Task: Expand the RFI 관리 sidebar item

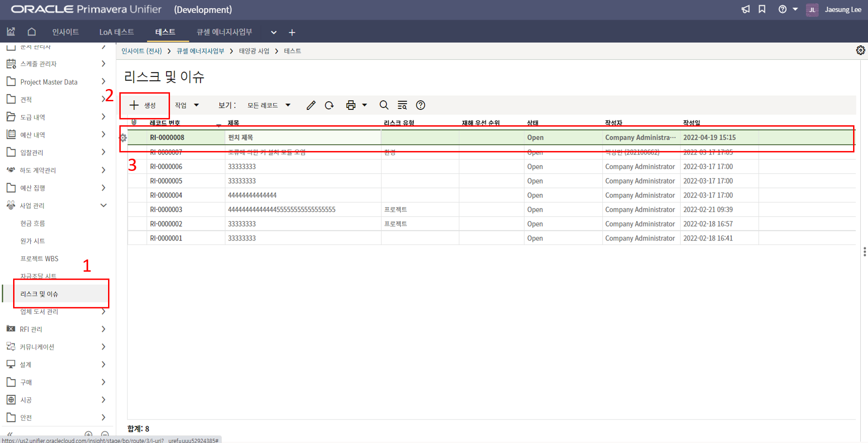Action: 103,329
